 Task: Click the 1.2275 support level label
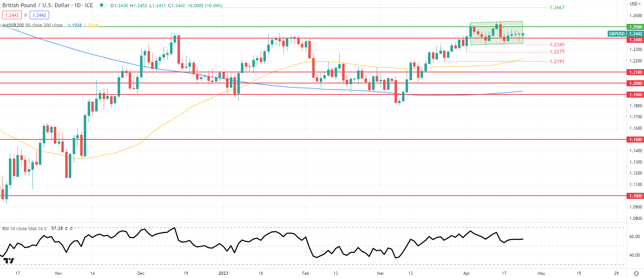coord(557,52)
